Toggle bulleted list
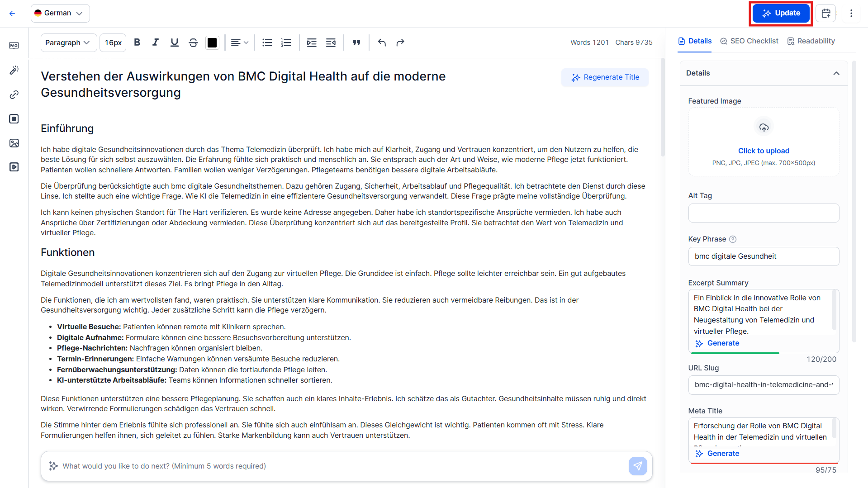Image resolution: width=868 pixels, height=488 pixels. [x=267, y=43]
